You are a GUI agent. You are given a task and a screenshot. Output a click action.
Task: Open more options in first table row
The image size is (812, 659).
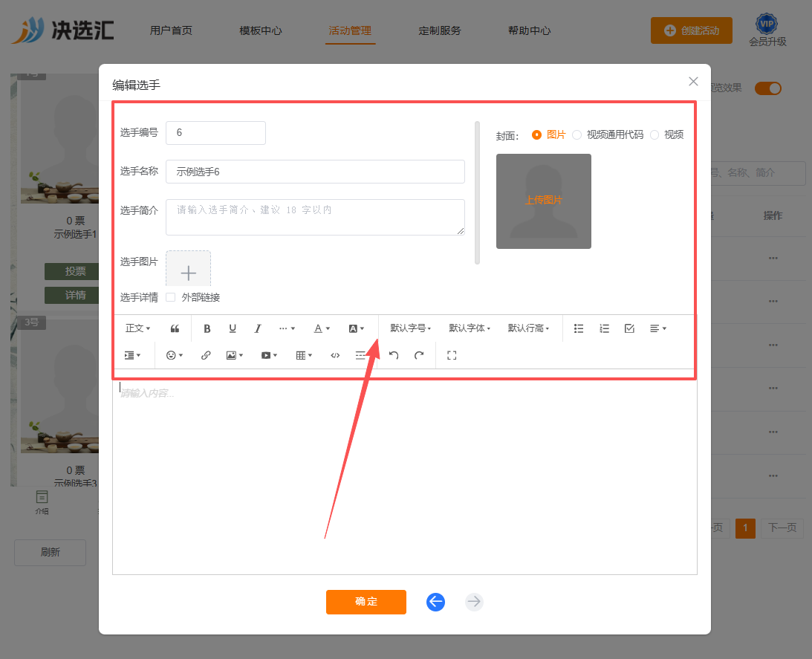point(773,258)
